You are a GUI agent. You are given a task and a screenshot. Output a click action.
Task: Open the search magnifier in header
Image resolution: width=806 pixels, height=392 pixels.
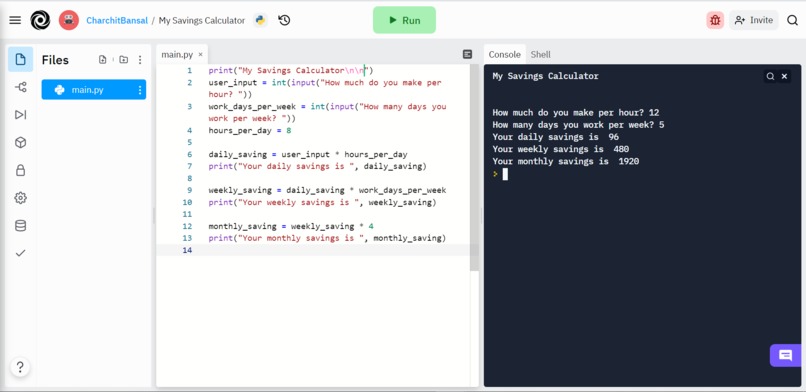(793, 20)
